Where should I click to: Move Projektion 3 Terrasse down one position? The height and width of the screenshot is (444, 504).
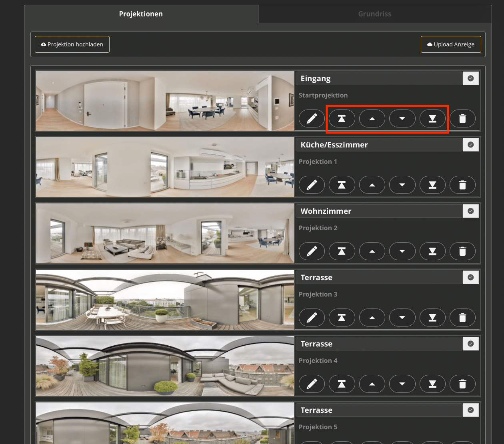click(402, 318)
